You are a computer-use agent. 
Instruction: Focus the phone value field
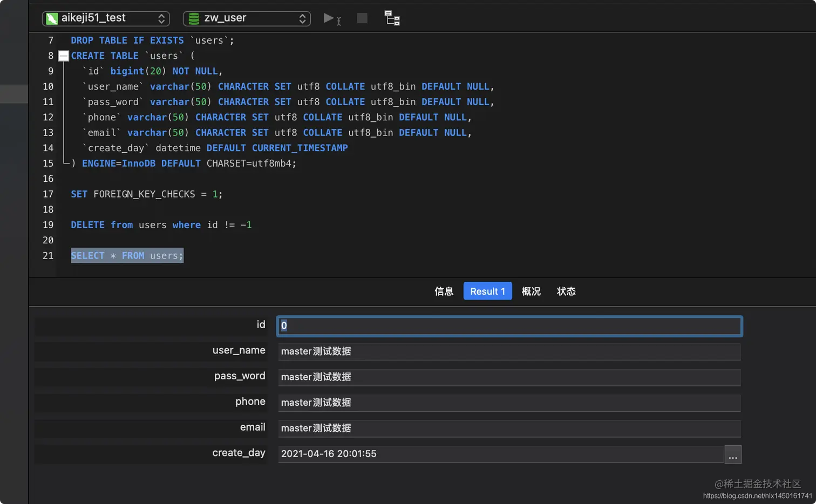509,403
